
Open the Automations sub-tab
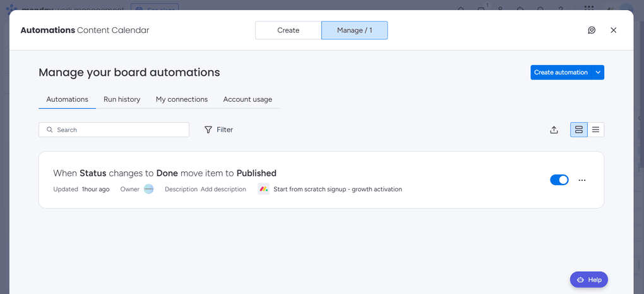(68, 99)
